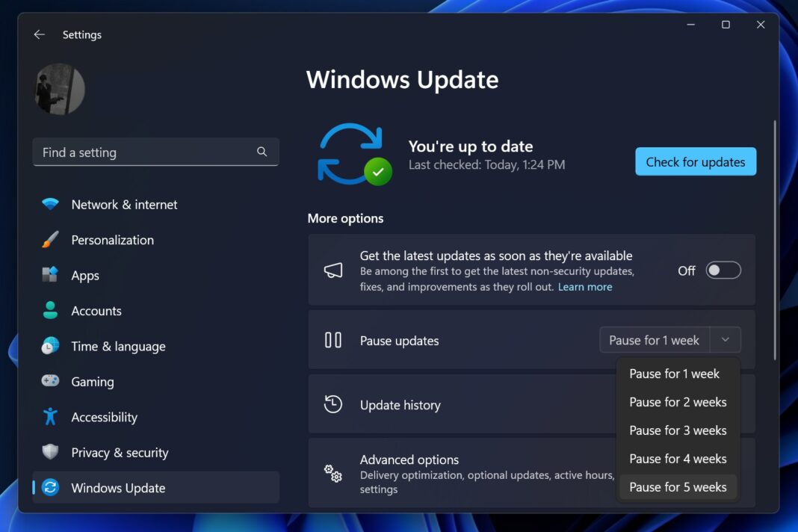Close the Settings window
This screenshot has height=532, width=798.
[x=761, y=25]
